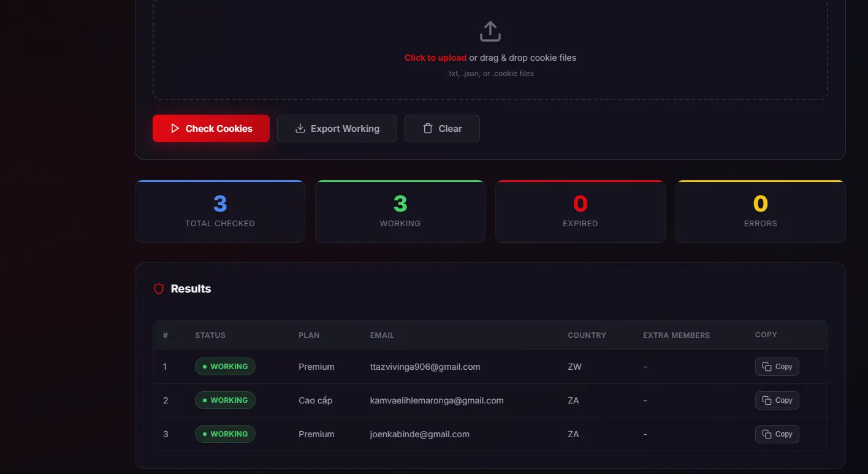Select the Total Checked stat card
This screenshot has width=868, height=474.
point(220,212)
